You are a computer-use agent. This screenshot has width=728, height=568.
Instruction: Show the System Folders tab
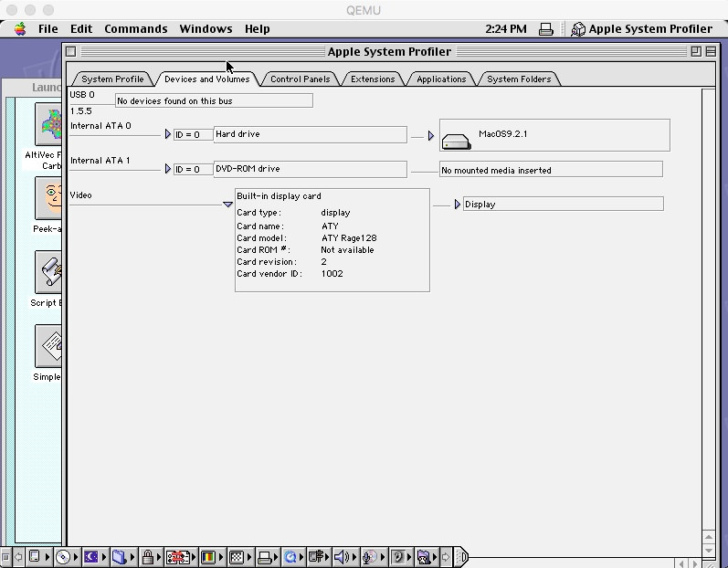coord(519,79)
